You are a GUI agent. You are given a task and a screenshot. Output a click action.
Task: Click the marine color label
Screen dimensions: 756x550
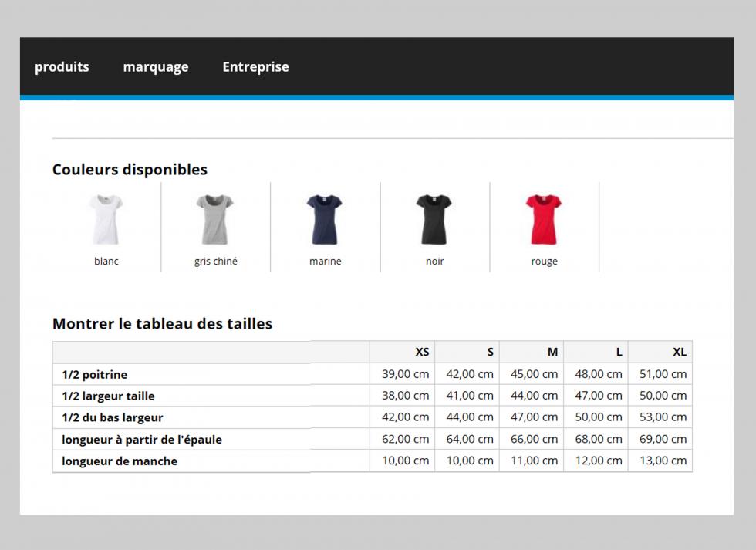tap(325, 262)
